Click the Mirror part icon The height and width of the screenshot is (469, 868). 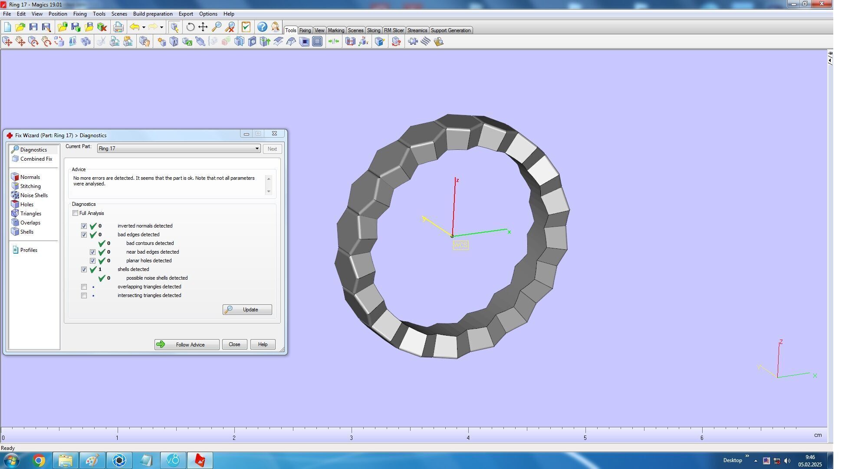coord(72,41)
